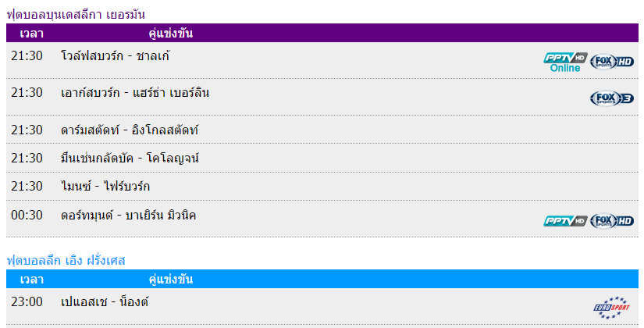Screen dimensions: 644x328
Task: Click the Eurosport channel logo
Action: click(612, 306)
